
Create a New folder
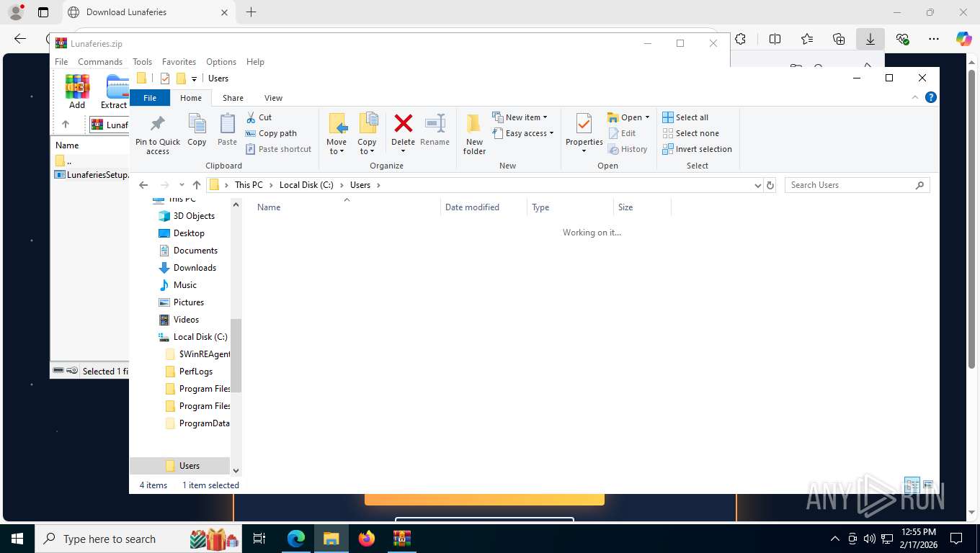point(474,134)
